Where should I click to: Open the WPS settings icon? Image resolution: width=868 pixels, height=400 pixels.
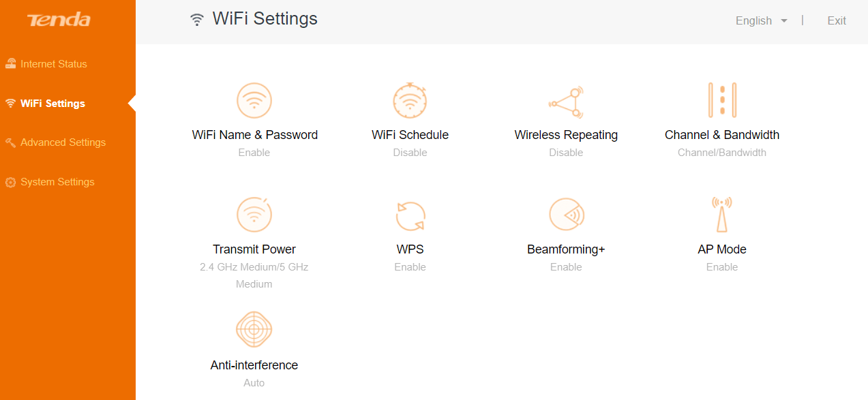pyautogui.click(x=410, y=215)
